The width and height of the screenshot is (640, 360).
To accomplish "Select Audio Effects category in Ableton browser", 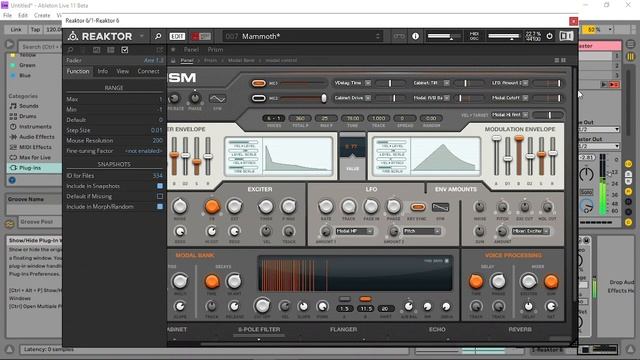I will (37, 137).
